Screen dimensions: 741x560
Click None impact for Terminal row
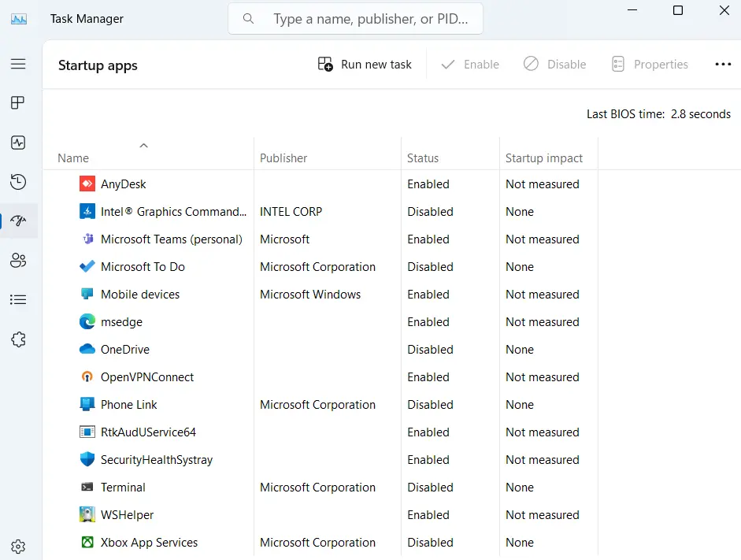click(520, 488)
